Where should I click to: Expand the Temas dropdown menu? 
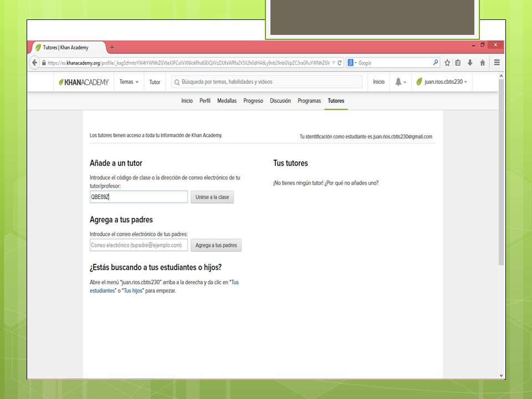[x=129, y=82]
